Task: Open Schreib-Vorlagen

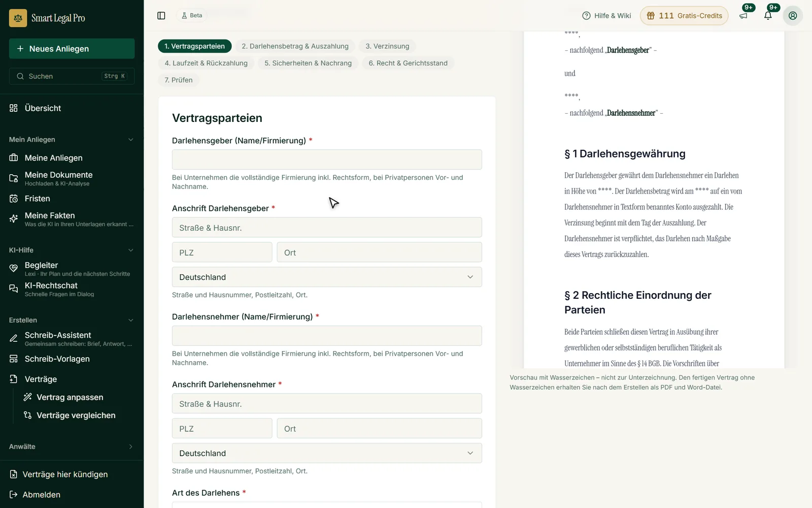Action: 72,359
